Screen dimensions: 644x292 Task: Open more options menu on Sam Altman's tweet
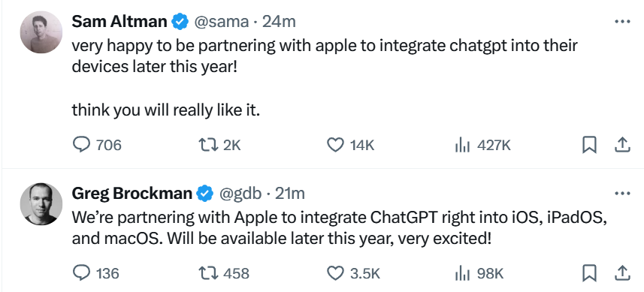pyautogui.click(x=622, y=21)
